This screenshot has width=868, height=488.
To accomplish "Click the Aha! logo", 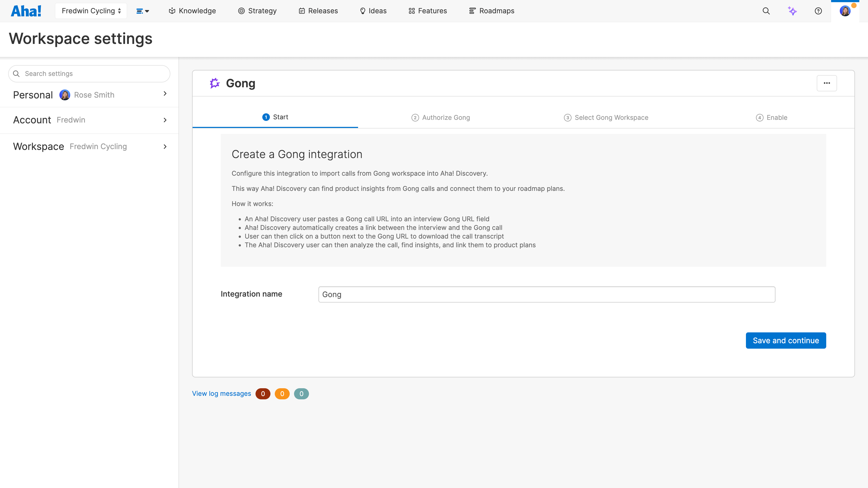I will [x=26, y=11].
